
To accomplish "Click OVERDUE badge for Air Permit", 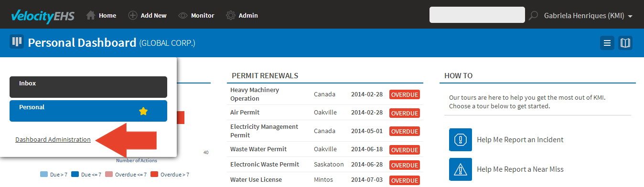I will pyautogui.click(x=405, y=113).
